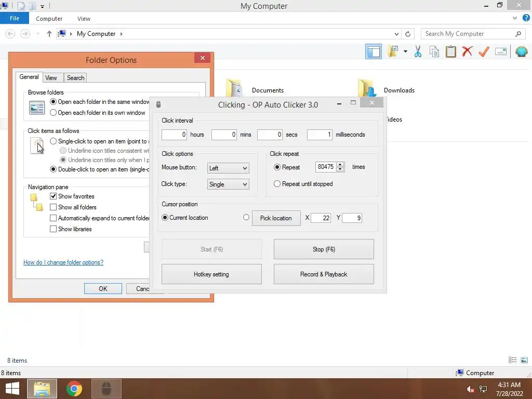Viewport: 532px width, 399px height.
Task: Click the blue Help question mark icon
Action: coord(526,18)
